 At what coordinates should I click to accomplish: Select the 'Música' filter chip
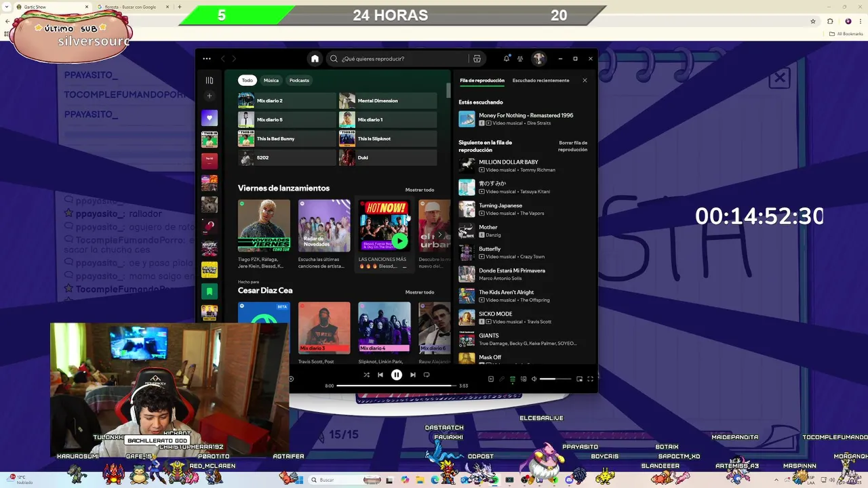(x=271, y=80)
